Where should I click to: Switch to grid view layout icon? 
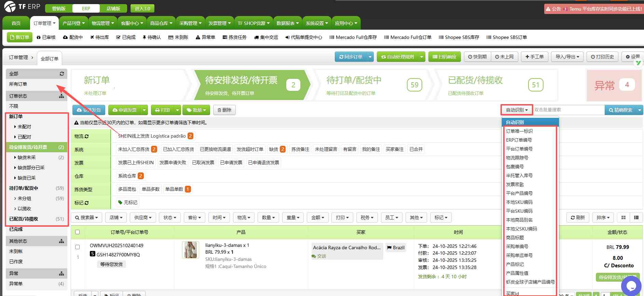coord(624,217)
